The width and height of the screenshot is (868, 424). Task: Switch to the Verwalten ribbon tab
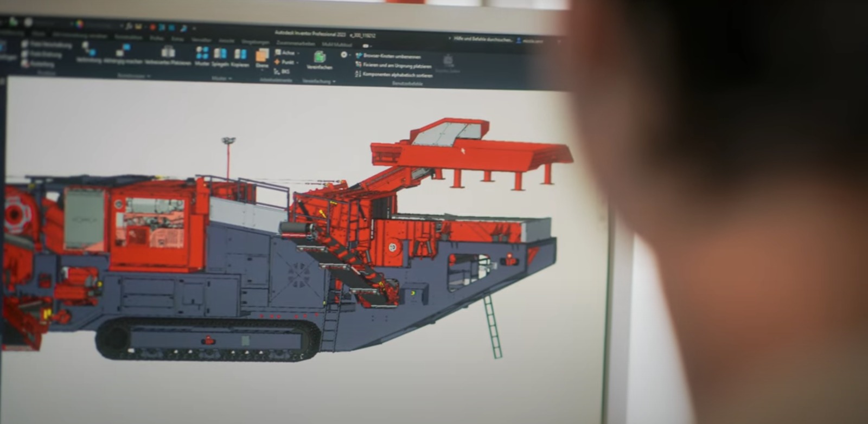click(x=201, y=40)
